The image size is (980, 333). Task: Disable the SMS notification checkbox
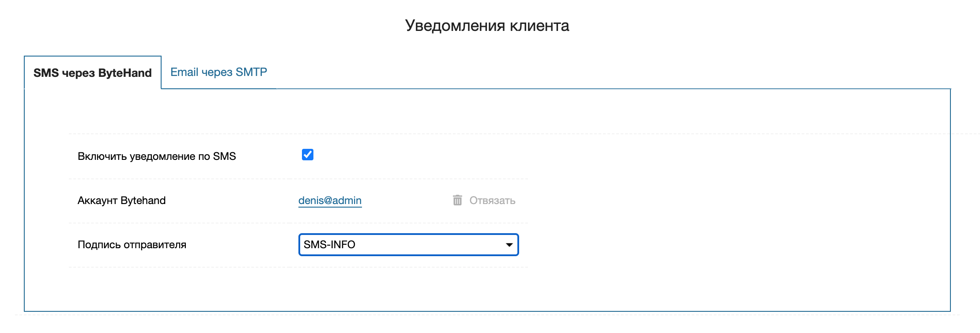[x=308, y=155]
